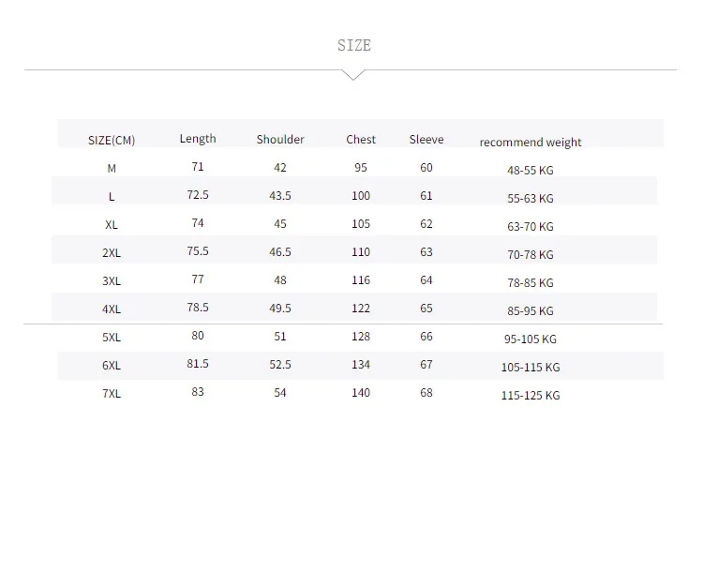This screenshot has width=703, height=588.
Task: Select the M size label
Action: coord(112,169)
